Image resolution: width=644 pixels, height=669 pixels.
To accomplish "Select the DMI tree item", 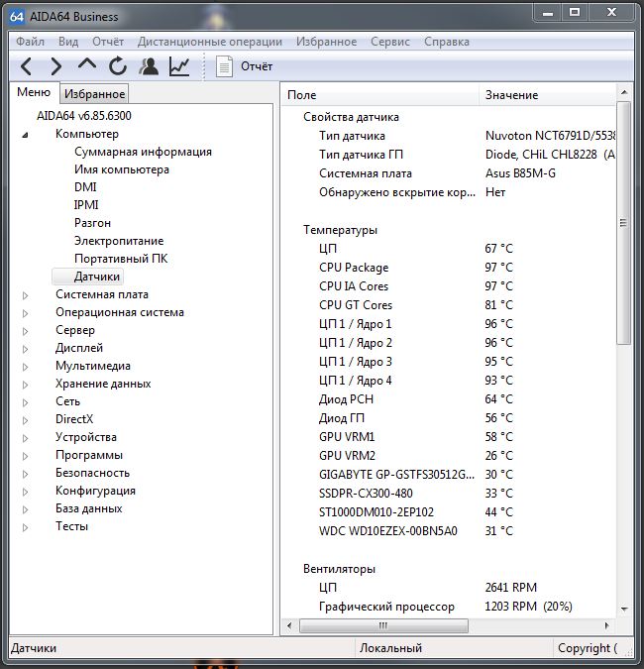I will click(85, 187).
